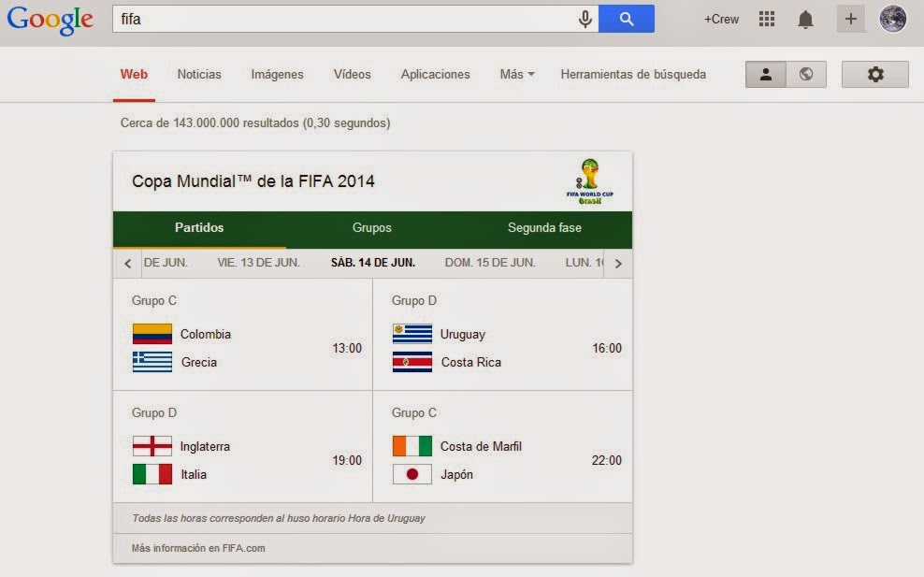This screenshot has height=577, width=924.
Task: Click Copa Mundial de la FIFA 2014 title
Action: pos(253,181)
